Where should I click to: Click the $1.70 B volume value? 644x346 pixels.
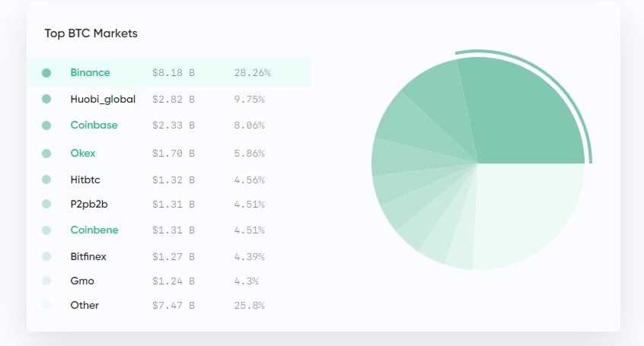point(174,154)
